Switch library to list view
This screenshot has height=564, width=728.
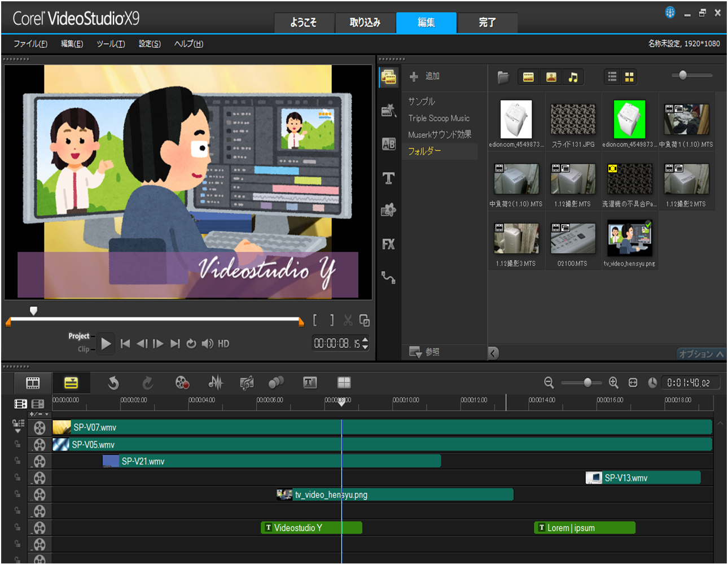pyautogui.click(x=612, y=77)
